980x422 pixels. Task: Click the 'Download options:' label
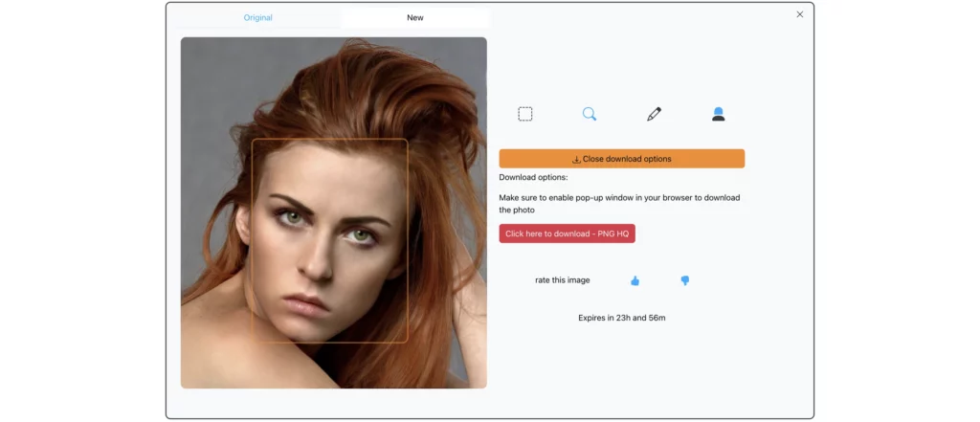533,178
